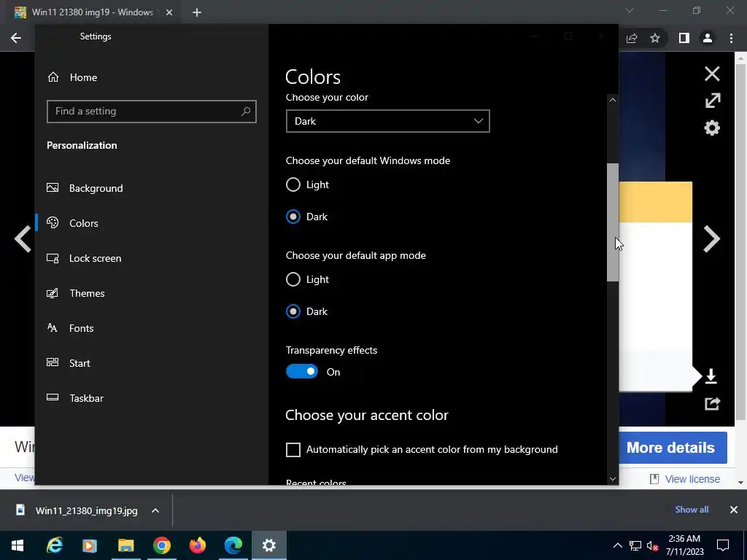
Task: Open a new Chrome tab
Action: (197, 12)
